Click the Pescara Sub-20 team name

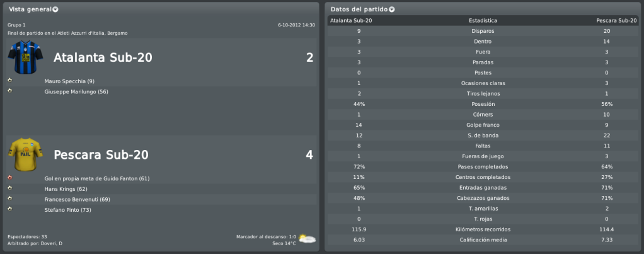tap(101, 155)
